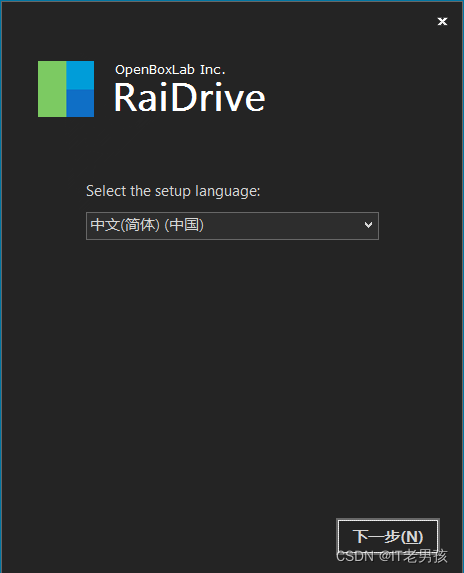Click the 'OpenBoxLab Inc.' text
This screenshot has width=464, height=573.
(170, 69)
